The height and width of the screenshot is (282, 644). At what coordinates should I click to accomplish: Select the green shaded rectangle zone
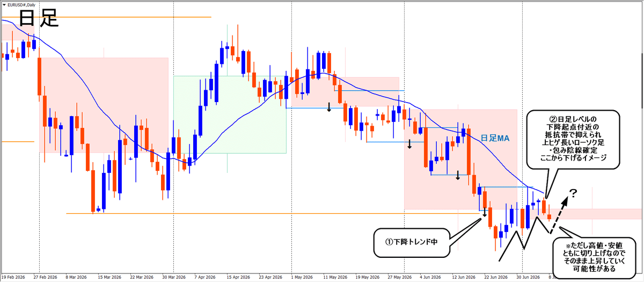point(230,114)
